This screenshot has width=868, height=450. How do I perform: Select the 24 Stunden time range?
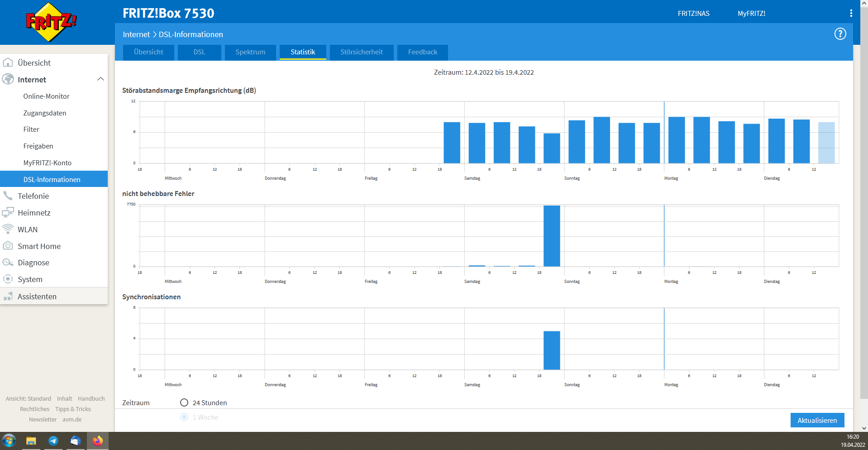coord(184,402)
